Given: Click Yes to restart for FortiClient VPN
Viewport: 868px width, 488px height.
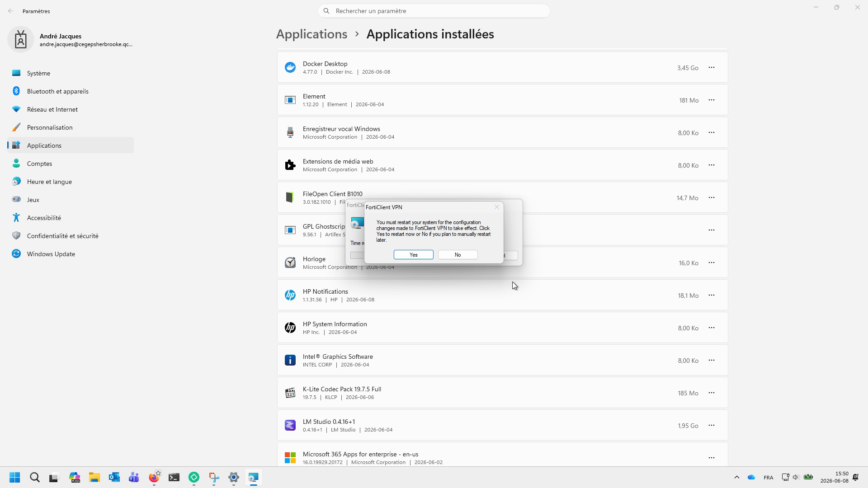Looking at the screenshot, I should (x=413, y=255).
